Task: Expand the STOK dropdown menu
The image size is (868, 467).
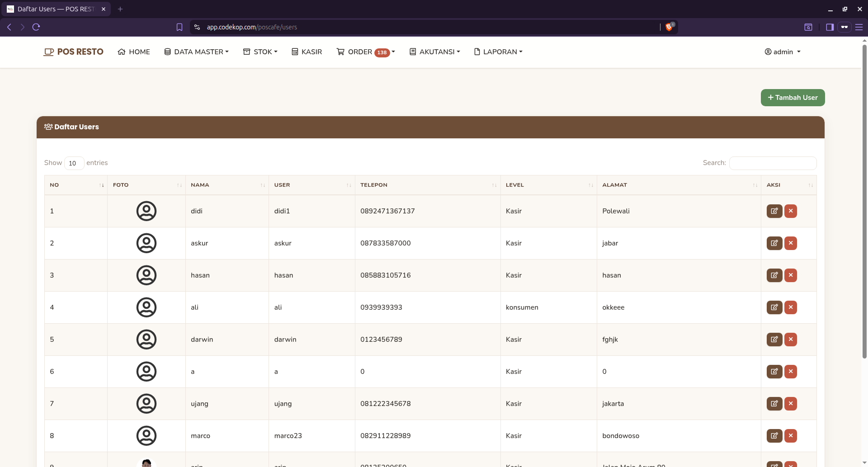Action: coord(260,52)
